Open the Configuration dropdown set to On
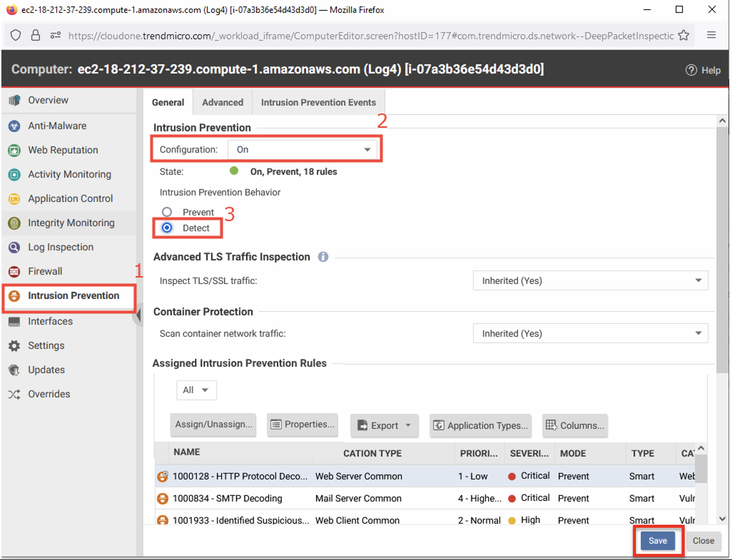This screenshot has height=560, width=732. (x=302, y=149)
